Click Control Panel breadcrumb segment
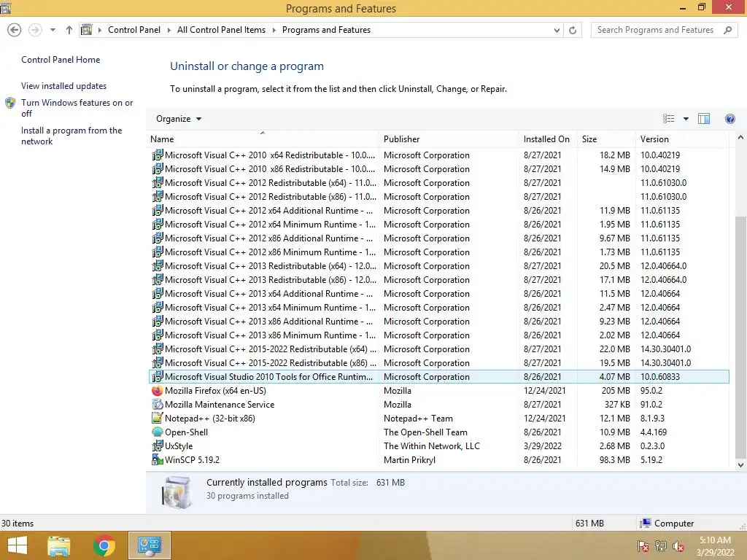Screen dimensions: 747x560 pos(134,29)
